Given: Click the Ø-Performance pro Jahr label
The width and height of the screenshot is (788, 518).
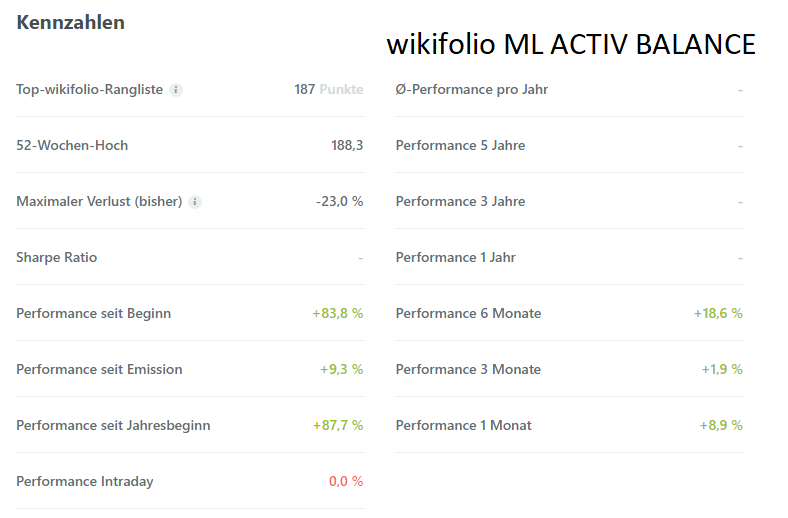Looking at the screenshot, I should tap(472, 90).
